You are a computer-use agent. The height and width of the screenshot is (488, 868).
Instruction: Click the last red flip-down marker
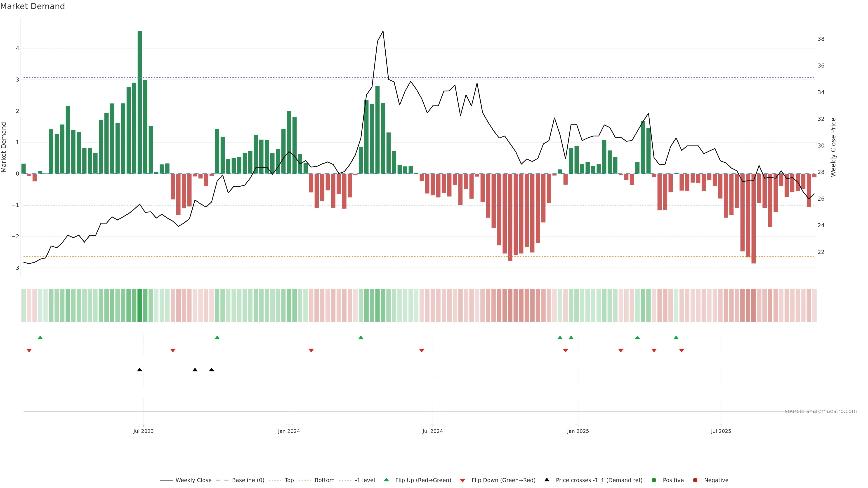[682, 351]
